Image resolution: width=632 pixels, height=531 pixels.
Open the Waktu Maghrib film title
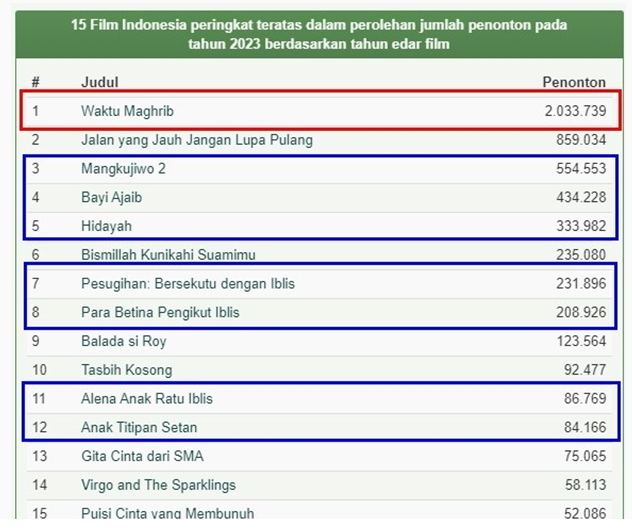[127, 111]
